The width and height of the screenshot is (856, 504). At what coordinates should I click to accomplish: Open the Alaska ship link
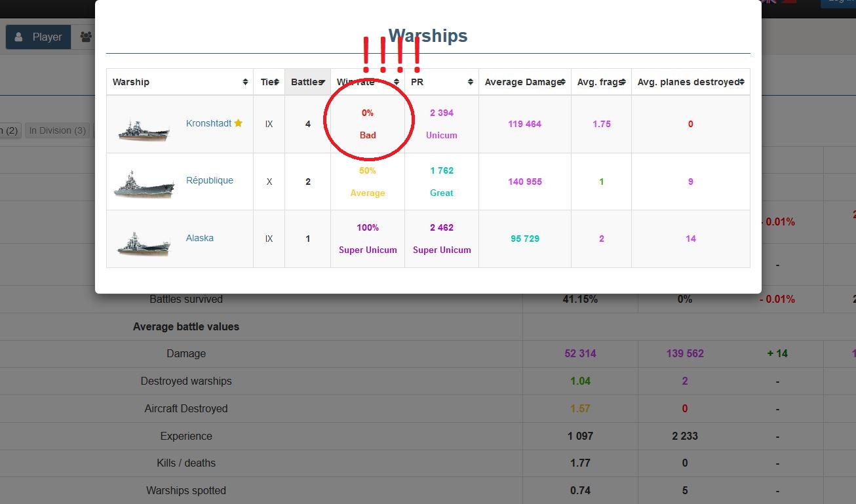200,238
